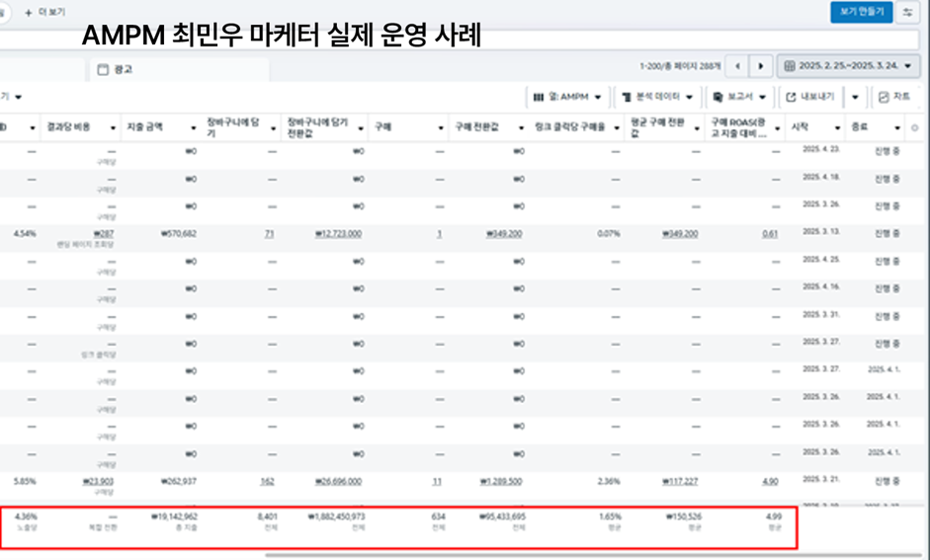The height and width of the screenshot is (560, 930).
Task: Click the 내보내기 export button
Action: [x=809, y=97]
